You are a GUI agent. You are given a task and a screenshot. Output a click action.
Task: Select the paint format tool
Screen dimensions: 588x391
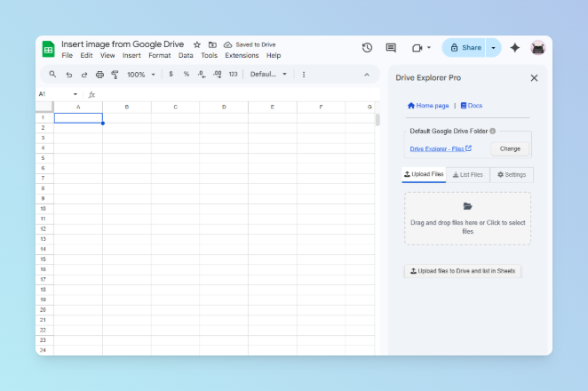115,75
